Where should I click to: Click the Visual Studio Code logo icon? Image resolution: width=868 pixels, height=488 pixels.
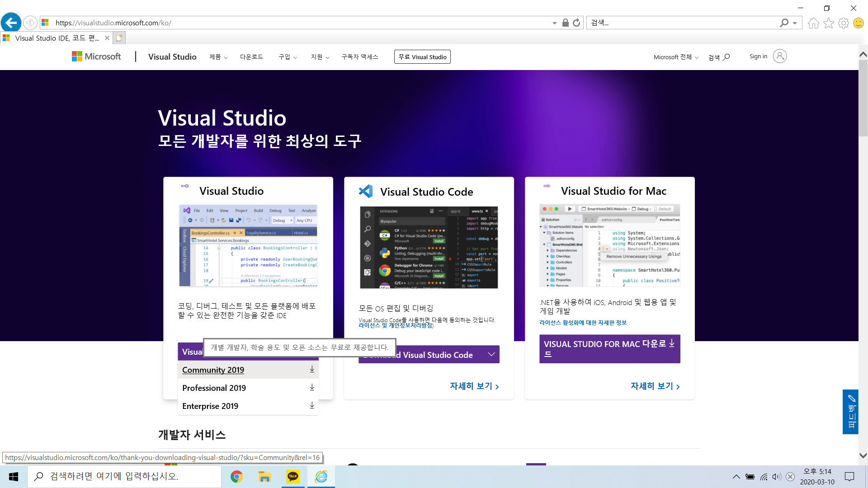pos(366,191)
